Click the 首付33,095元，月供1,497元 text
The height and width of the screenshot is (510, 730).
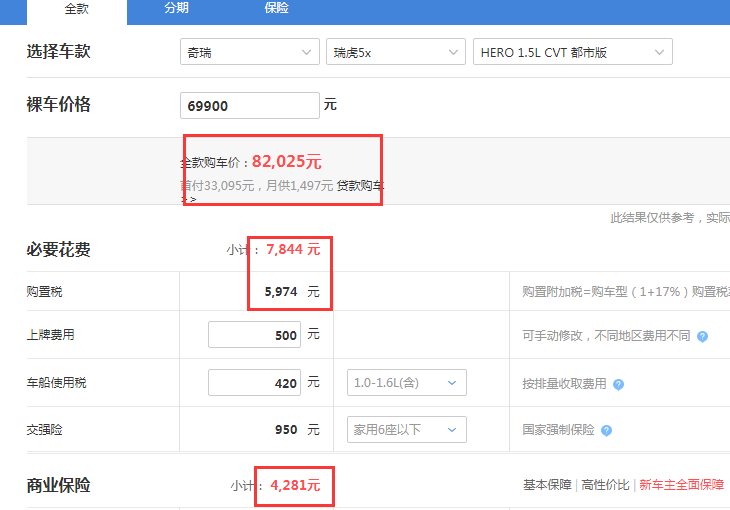[x=257, y=186]
